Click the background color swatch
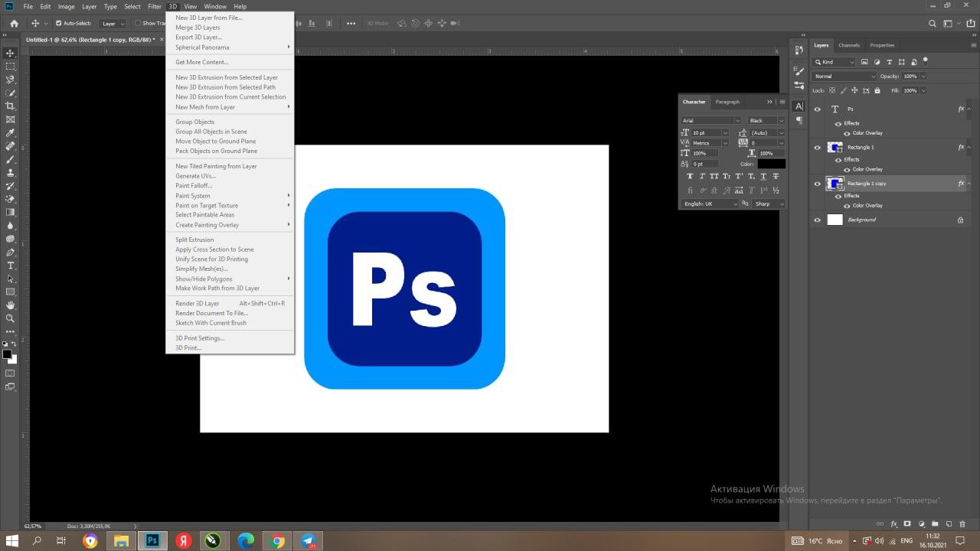The image size is (980, 551). click(x=13, y=360)
